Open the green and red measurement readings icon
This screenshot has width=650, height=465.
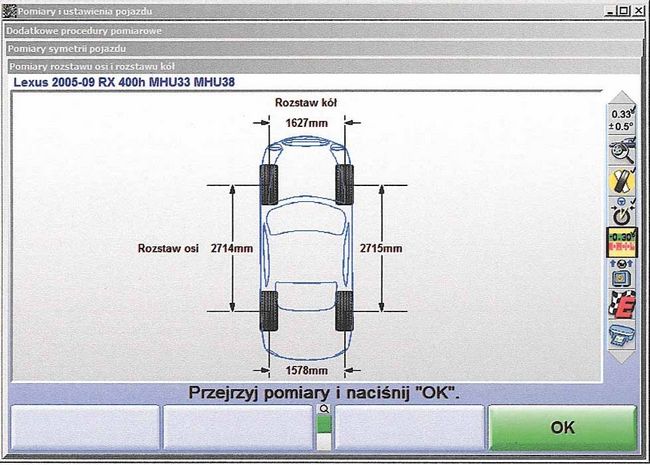pos(622,241)
